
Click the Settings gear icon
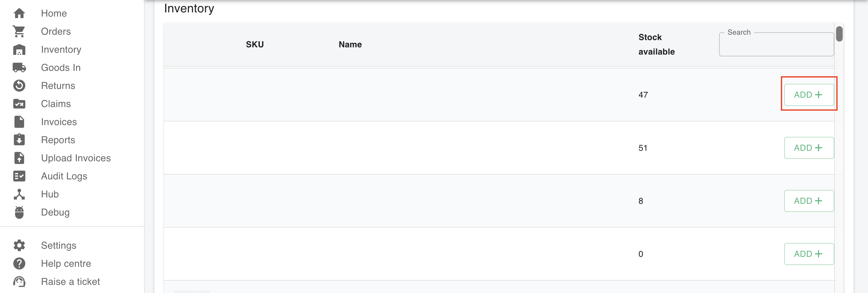click(x=19, y=245)
